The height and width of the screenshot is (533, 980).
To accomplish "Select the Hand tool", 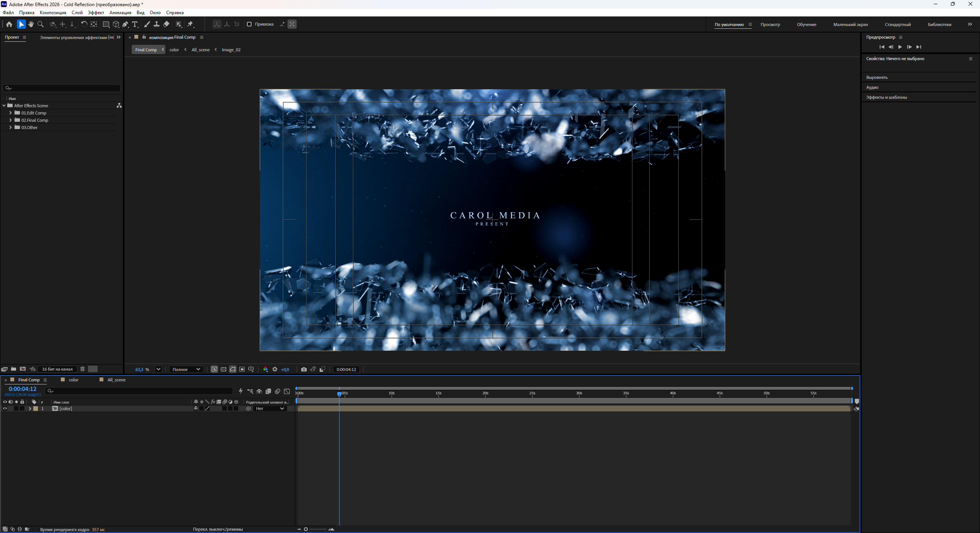I will (x=31, y=24).
